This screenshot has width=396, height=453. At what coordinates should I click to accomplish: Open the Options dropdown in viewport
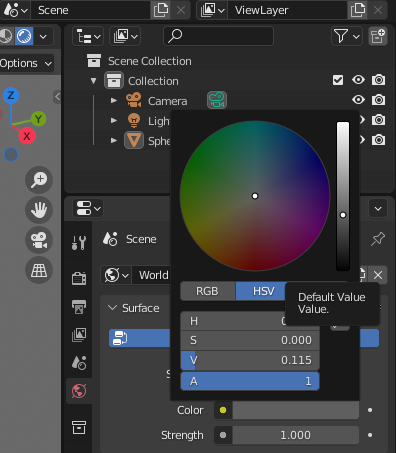click(x=26, y=63)
